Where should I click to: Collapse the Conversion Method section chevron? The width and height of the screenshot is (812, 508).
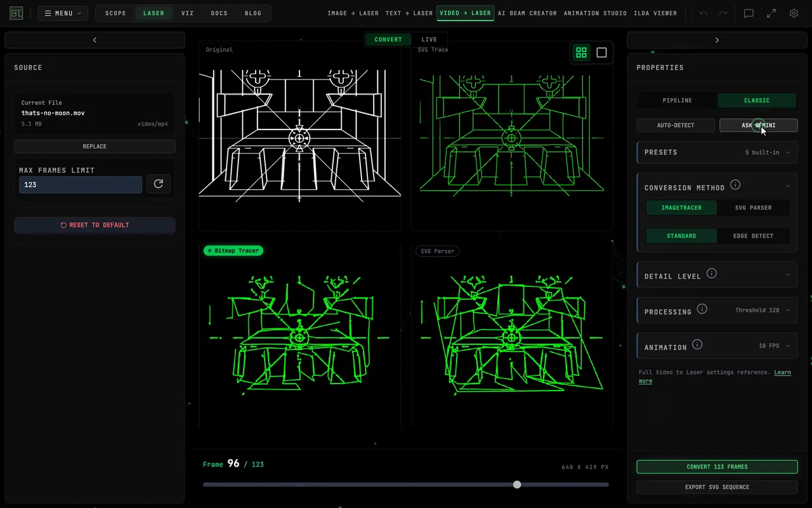point(787,186)
